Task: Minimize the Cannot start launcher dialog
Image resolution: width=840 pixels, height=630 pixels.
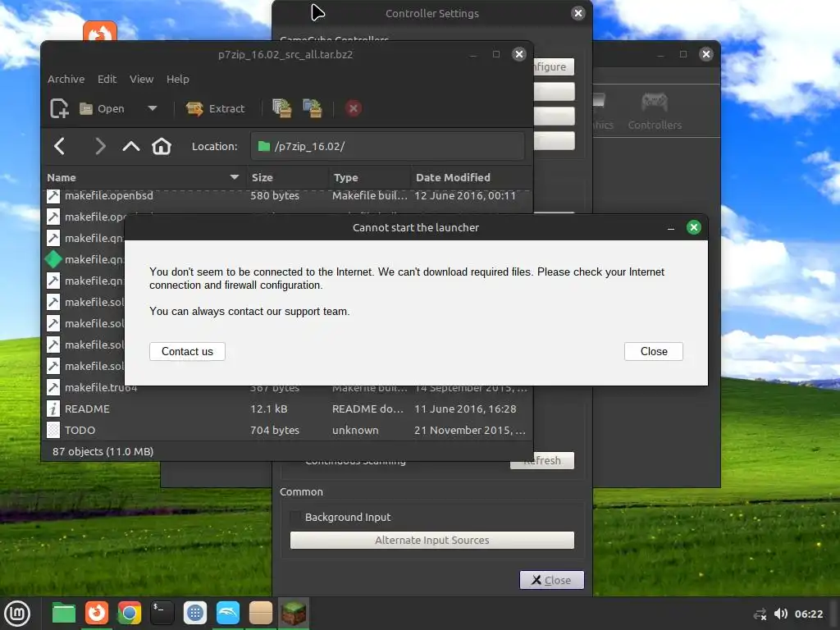Action: [671, 228]
